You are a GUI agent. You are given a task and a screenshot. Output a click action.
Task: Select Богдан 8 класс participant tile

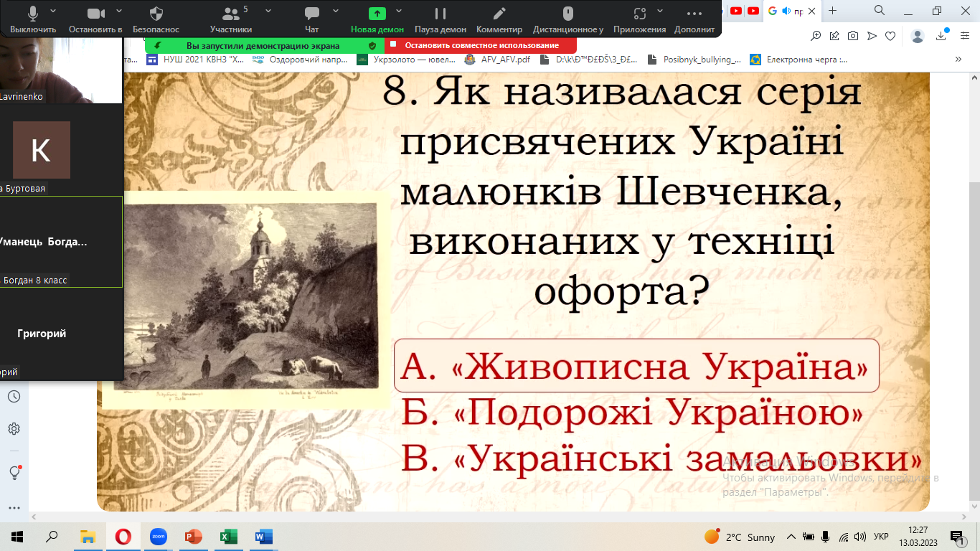tap(61, 242)
